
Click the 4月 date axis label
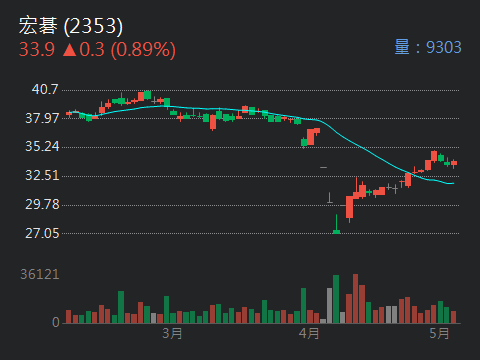(309, 333)
